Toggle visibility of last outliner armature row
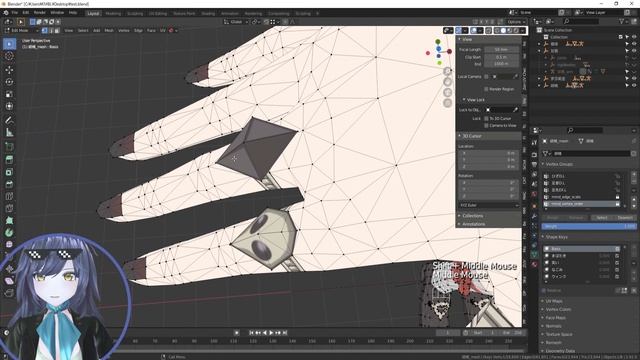 coord(634,86)
